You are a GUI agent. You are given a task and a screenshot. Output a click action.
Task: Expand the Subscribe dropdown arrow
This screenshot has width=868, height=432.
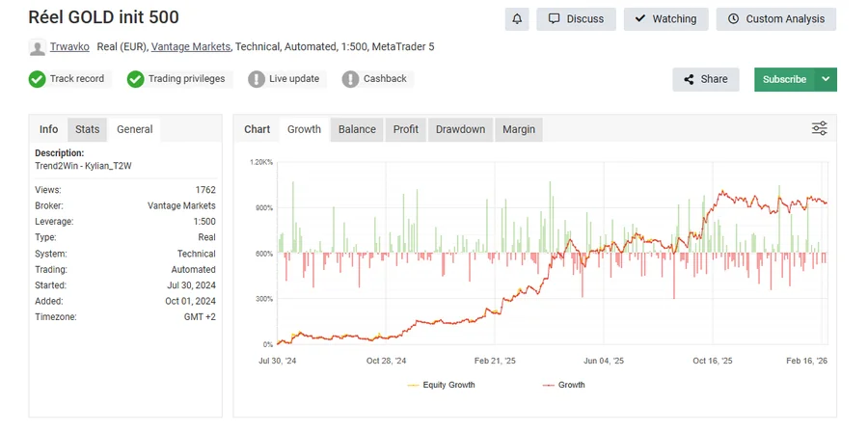(x=826, y=79)
